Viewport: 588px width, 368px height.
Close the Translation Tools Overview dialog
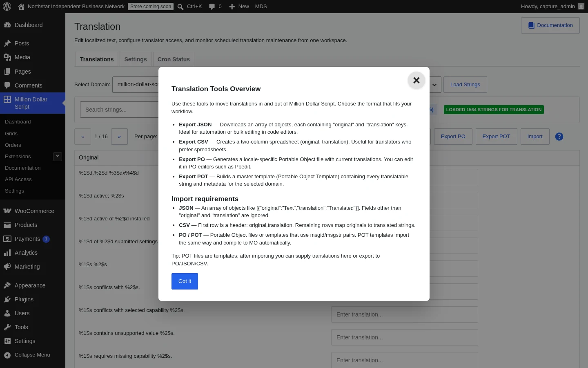pos(416,81)
